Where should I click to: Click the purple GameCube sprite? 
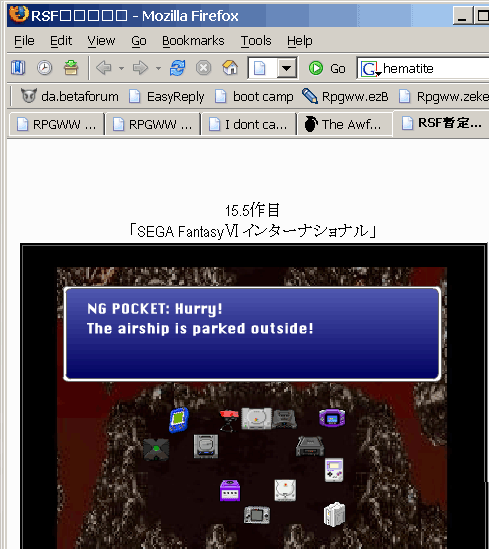[x=230, y=491]
